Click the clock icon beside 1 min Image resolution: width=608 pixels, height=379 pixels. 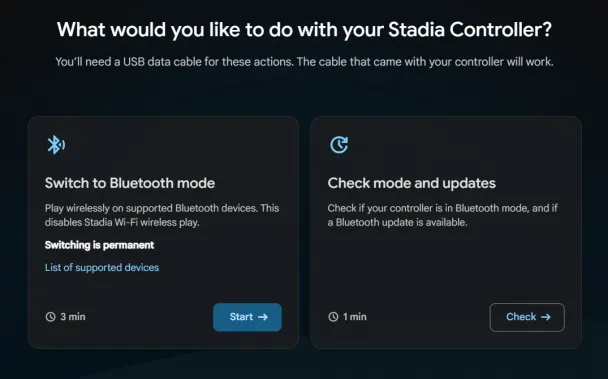click(333, 317)
